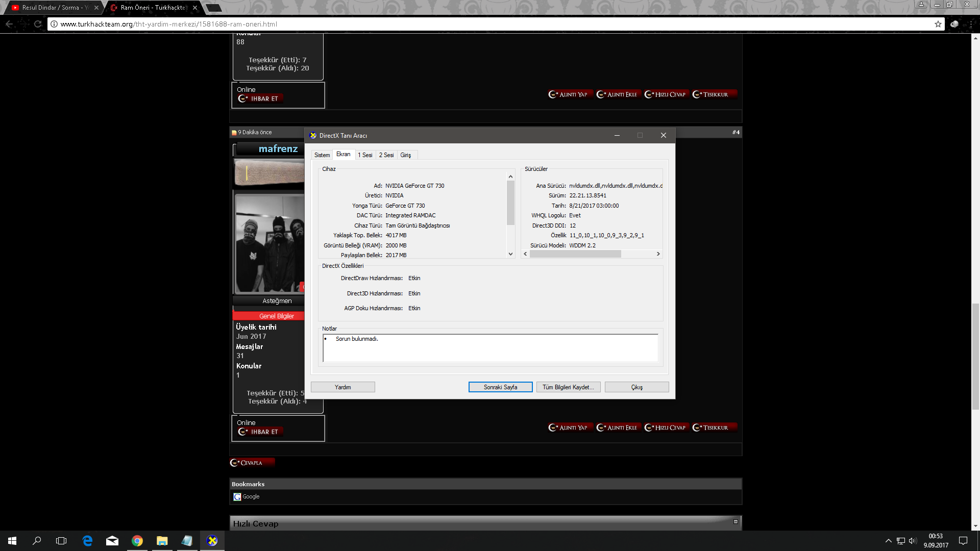Viewport: 980px width, 551px height.
Task: Click İhbar Et under upper post
Action: click(260, 98)
